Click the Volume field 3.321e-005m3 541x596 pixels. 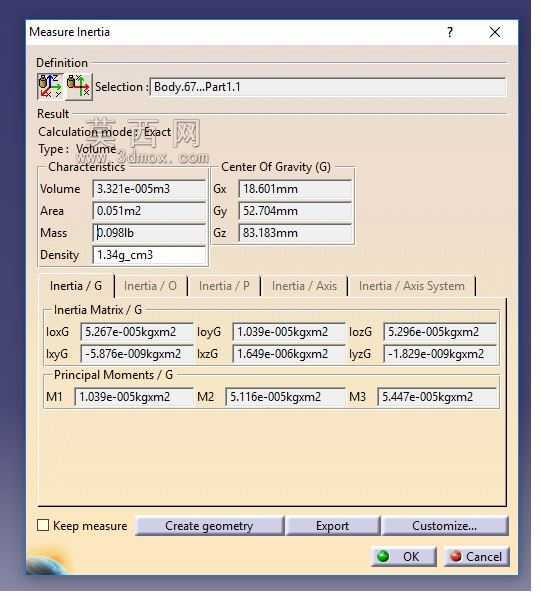[149, 189]
